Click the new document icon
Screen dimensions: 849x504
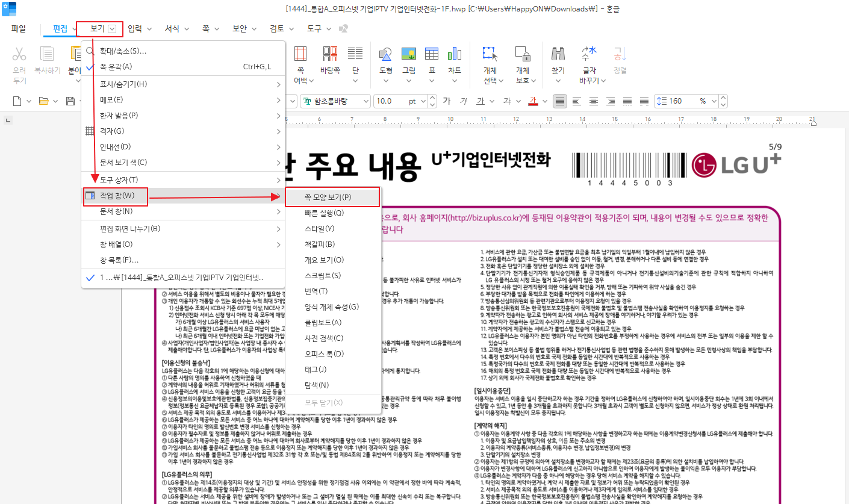(x=17, y=101)
